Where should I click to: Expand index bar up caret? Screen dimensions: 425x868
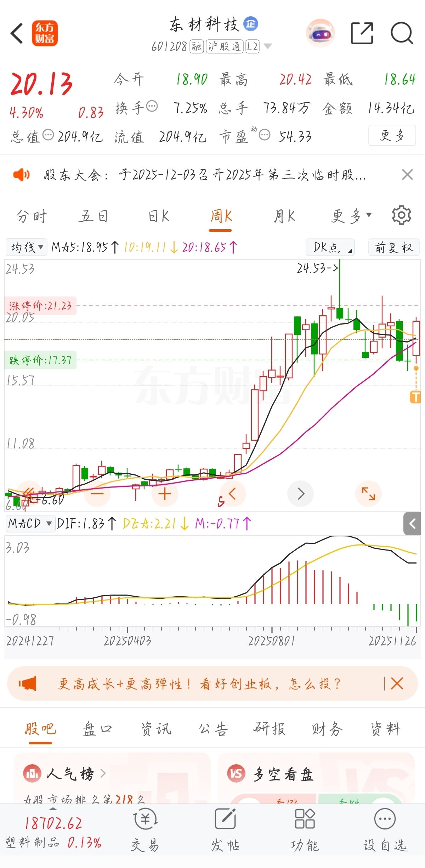(x=53, y=808)
